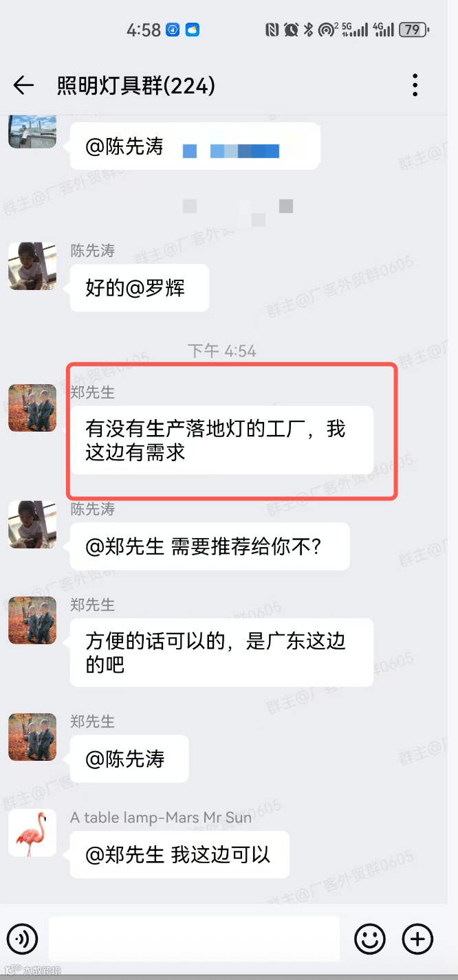Tap the @郑先生 需要推荐给你不 message

210,546
